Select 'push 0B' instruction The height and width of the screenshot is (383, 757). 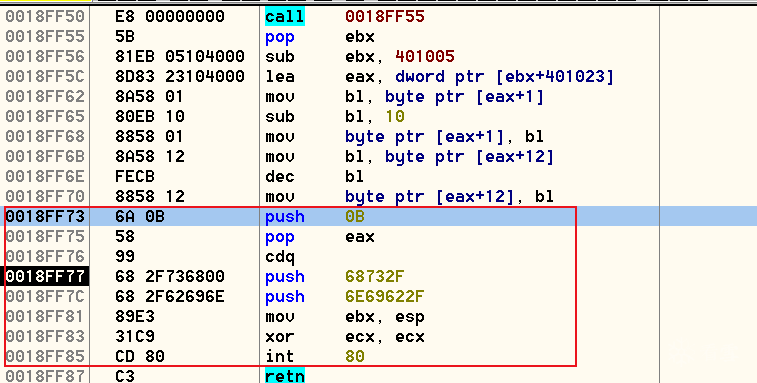click(x=315, y=216)
